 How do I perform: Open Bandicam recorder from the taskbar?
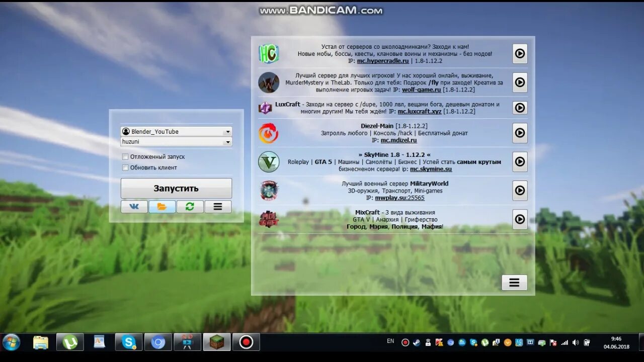[246, 342]
